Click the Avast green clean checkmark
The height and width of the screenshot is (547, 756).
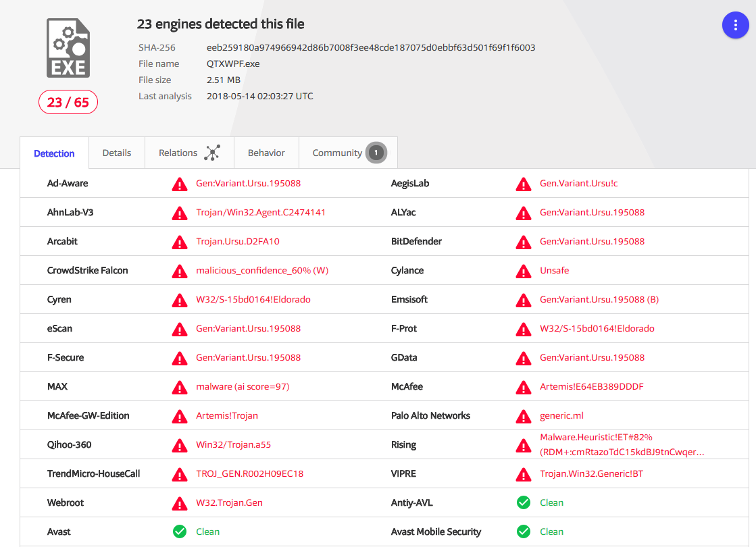[180, 531]
